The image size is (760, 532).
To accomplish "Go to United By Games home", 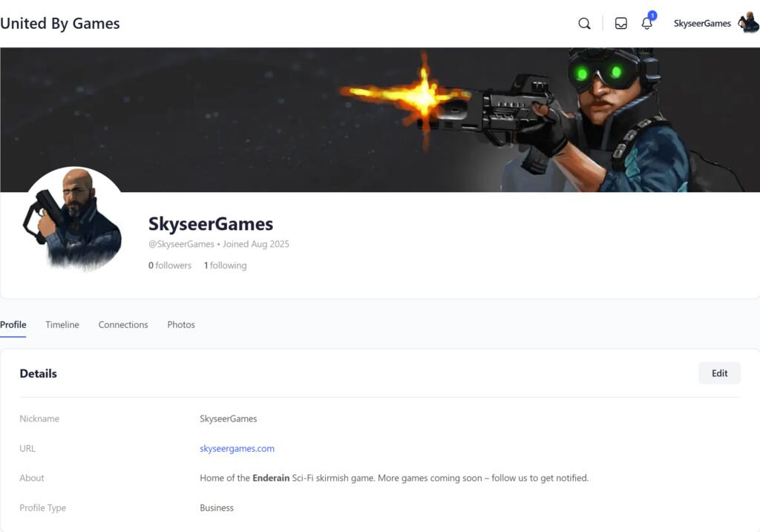I will tap(60, 24).
